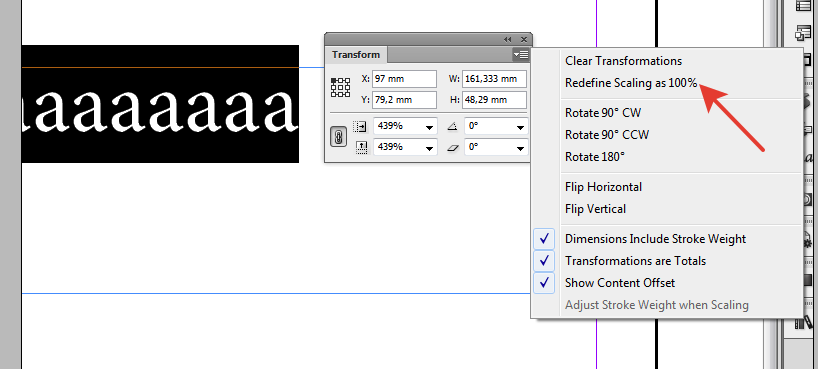
Task: Click the H field showing 48,29 mm
Action: (x=494, y=100)
